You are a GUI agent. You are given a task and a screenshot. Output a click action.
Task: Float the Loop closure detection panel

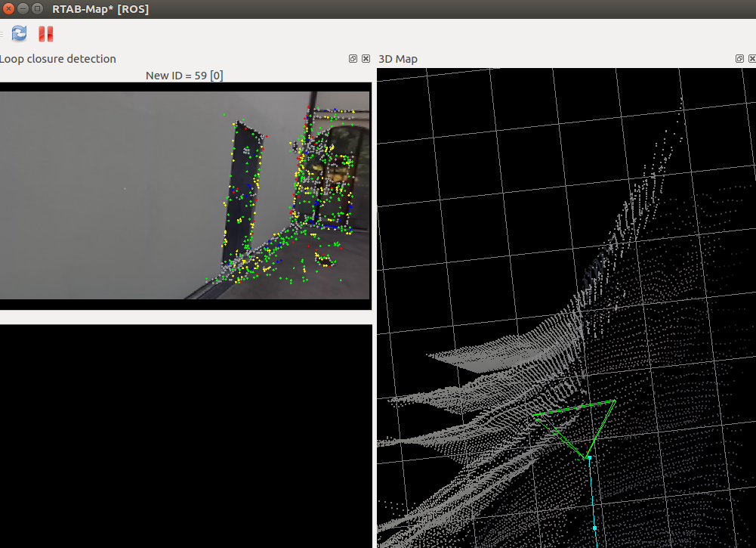coord(353,59)
